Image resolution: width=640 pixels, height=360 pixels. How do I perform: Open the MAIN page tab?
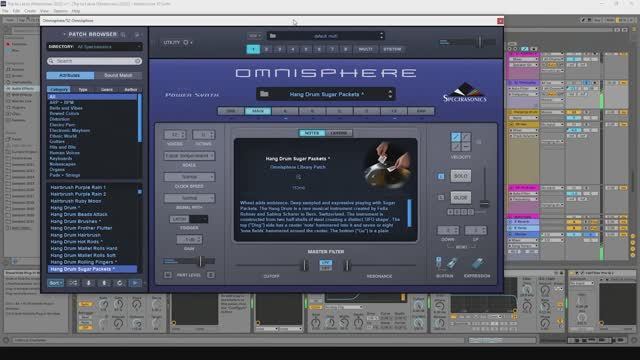click(258, 111)
